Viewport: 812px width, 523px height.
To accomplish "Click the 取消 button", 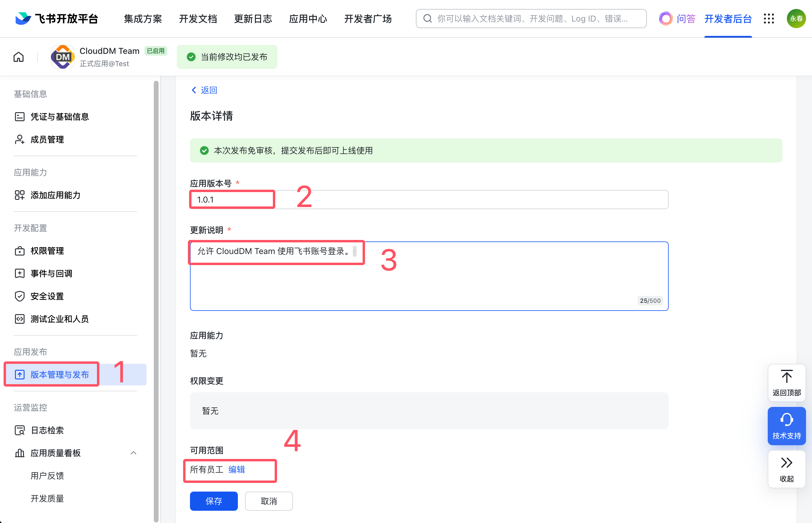I will click(269, 501).
